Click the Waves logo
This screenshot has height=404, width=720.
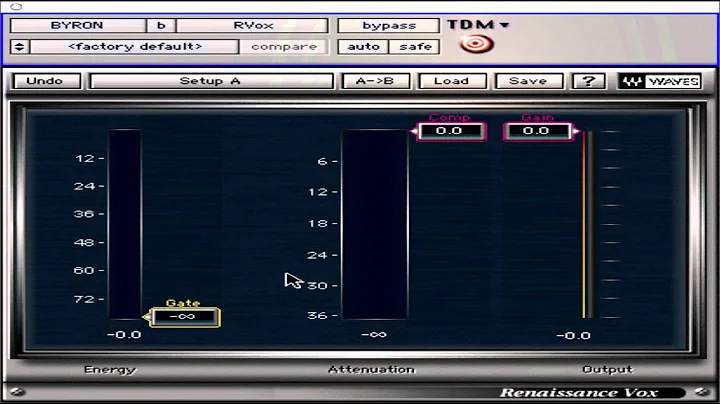click(x=659, y=81)
